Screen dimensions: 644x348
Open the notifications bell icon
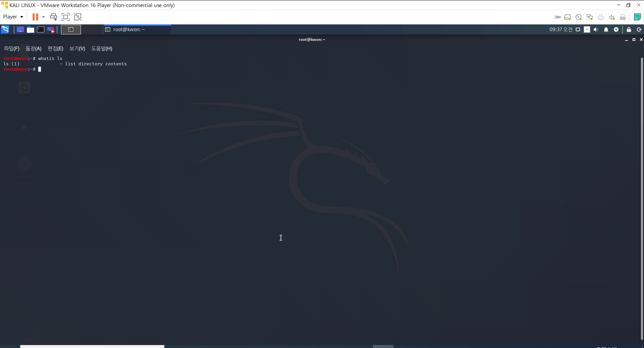click(x=606, y=29)
